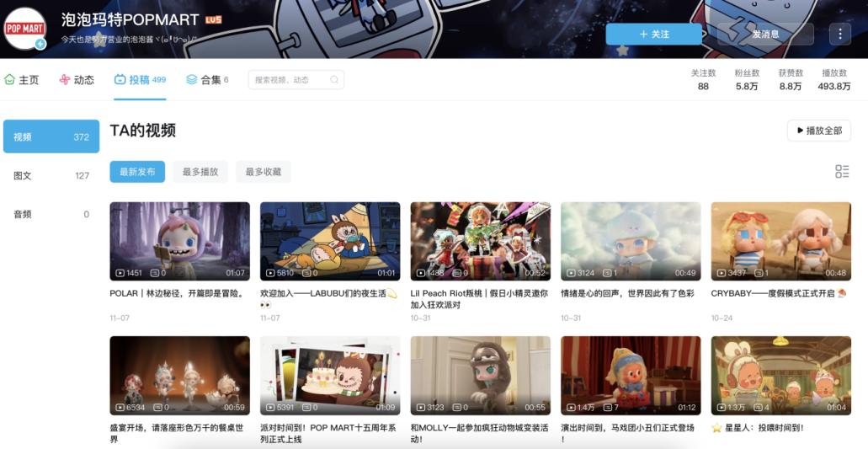Viewport: 868px width, 449px height.
Task: Click title 盛宴开场，请落座形色万千的餐桌世界
Action: (177, 434)
